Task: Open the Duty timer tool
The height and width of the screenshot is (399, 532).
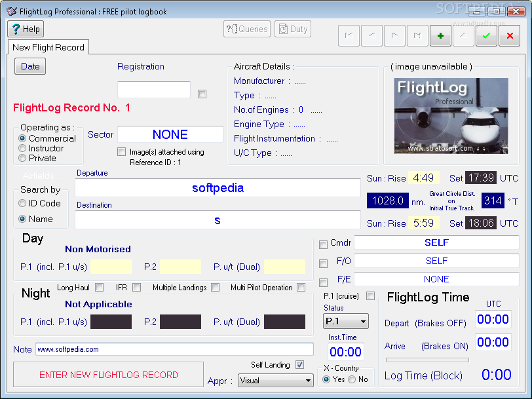Action: click(x=293, y=29)
